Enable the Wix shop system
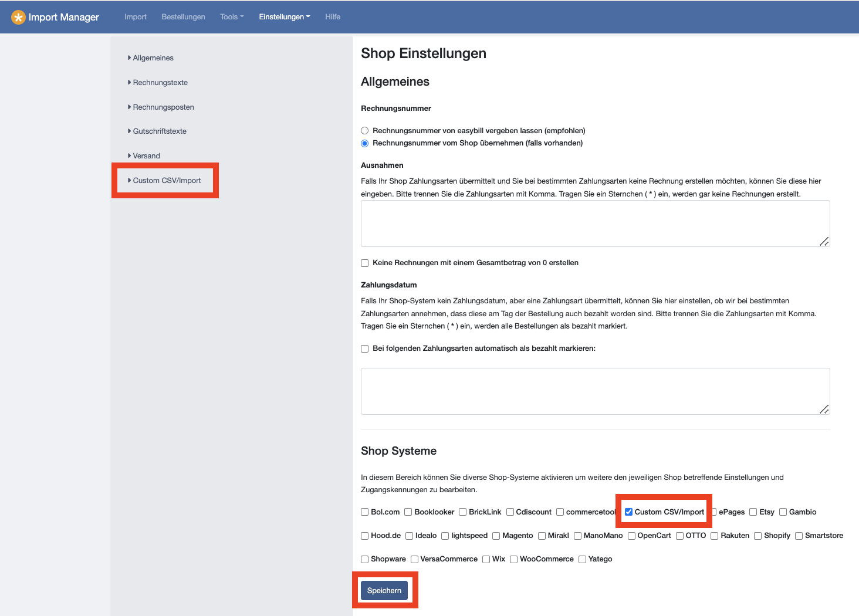 click(486, 559)
